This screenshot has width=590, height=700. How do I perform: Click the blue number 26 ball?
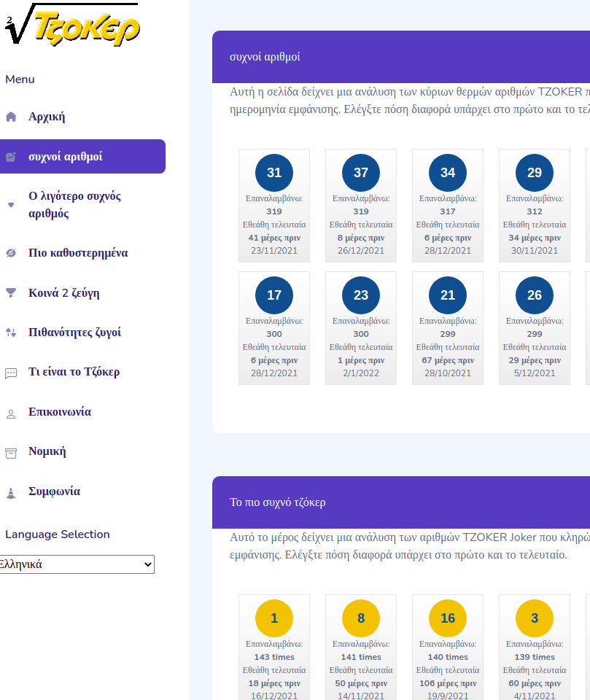(534, 295)
